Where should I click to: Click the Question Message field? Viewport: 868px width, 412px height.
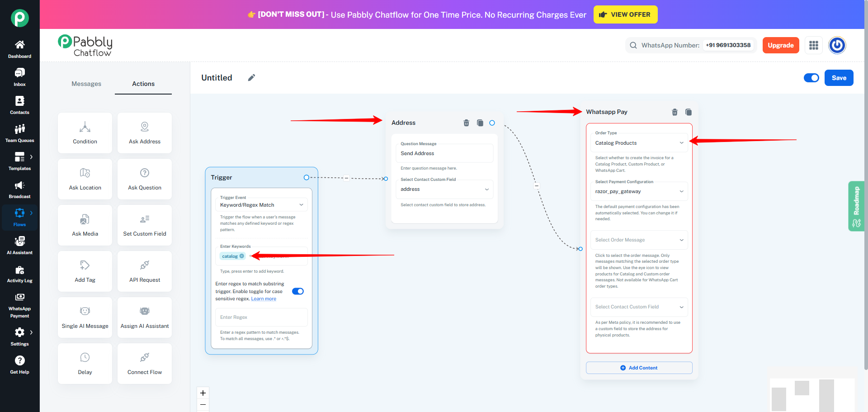click(444, 153)
